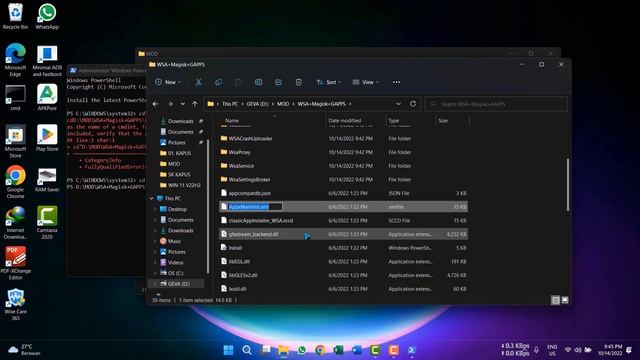The image size is (640, 360).
Task: Select 01. KAPUS folder in navigation pane
Action: (x=180, y=153)
